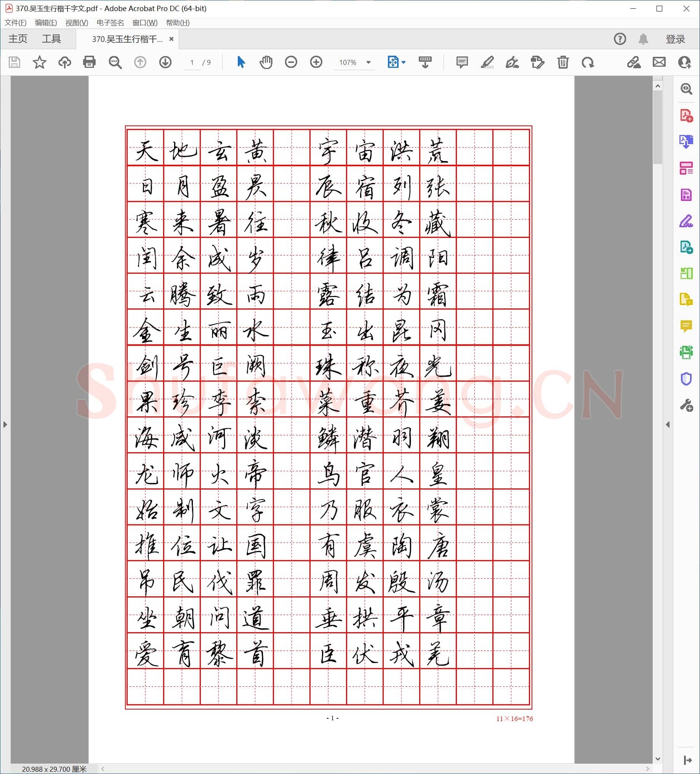Open the Stamp tool
700x774 pixels.
537,62
